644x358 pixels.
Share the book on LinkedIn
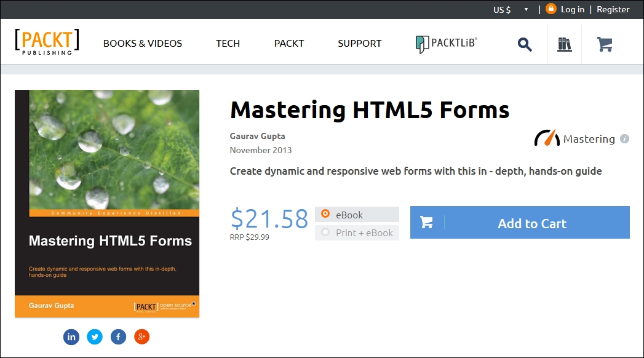click(71, 336)
